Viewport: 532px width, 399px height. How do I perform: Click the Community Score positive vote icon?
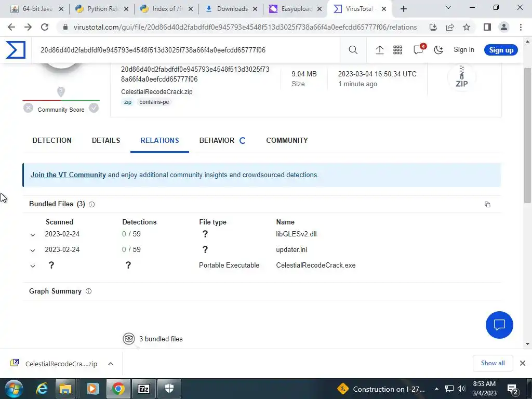[x=94, y=108]
